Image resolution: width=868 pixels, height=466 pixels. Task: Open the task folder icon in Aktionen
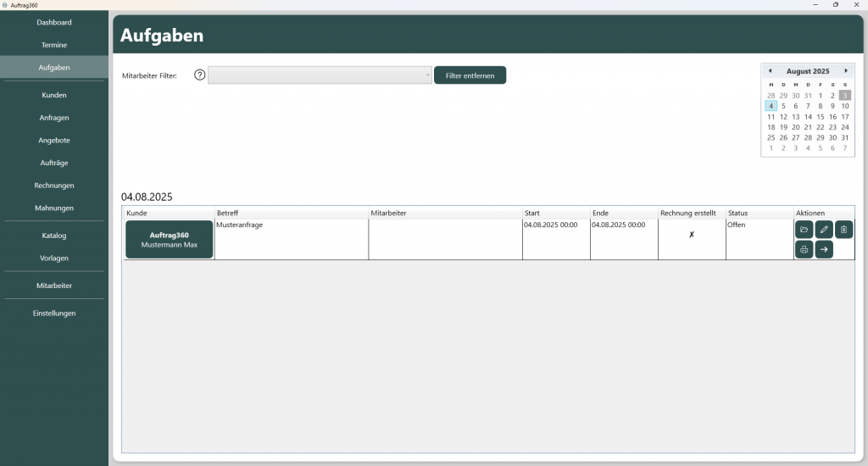pos(804,230)
